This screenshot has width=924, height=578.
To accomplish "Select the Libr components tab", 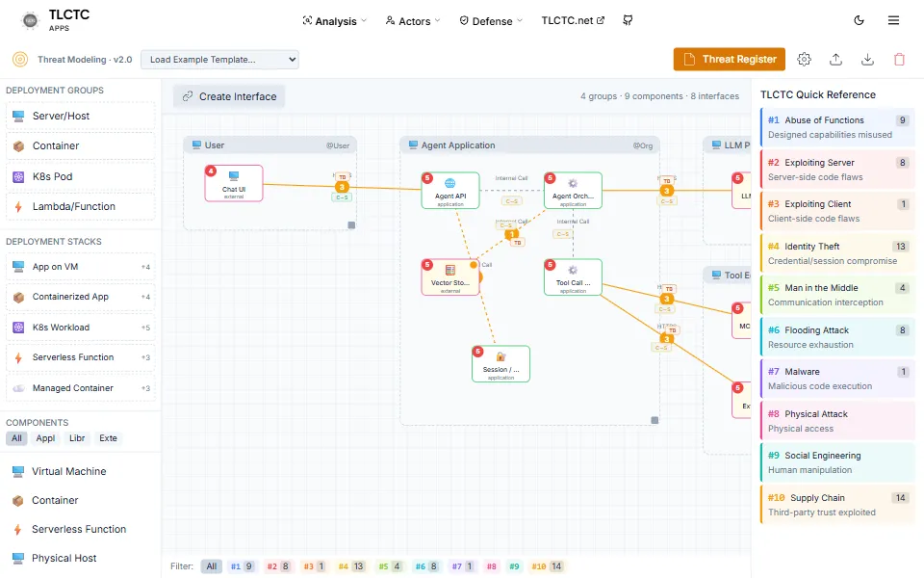I will pos(77,438).
